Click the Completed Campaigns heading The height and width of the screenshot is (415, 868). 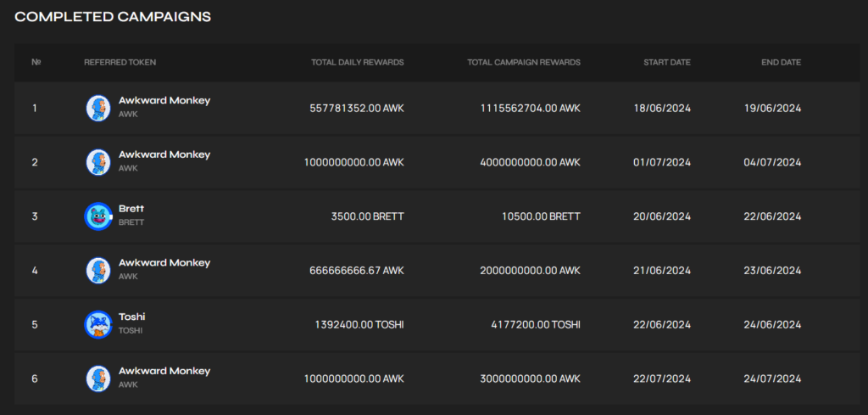113,17
